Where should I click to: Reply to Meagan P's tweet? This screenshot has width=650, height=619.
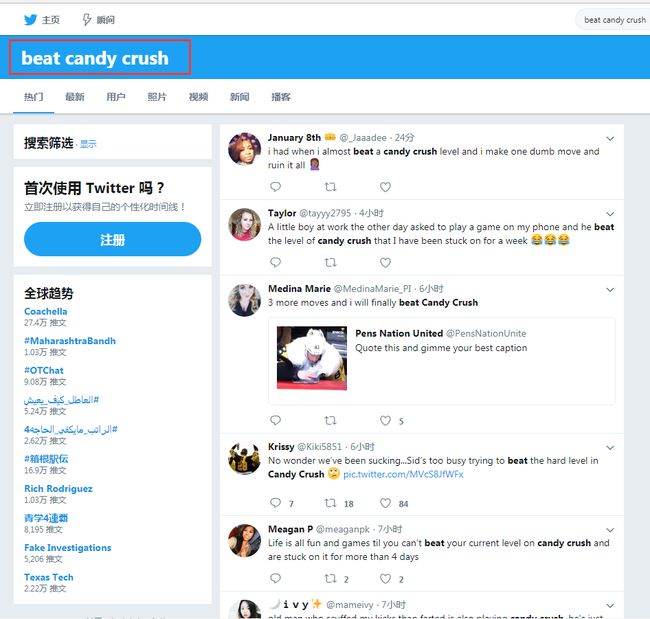[275, 578]
